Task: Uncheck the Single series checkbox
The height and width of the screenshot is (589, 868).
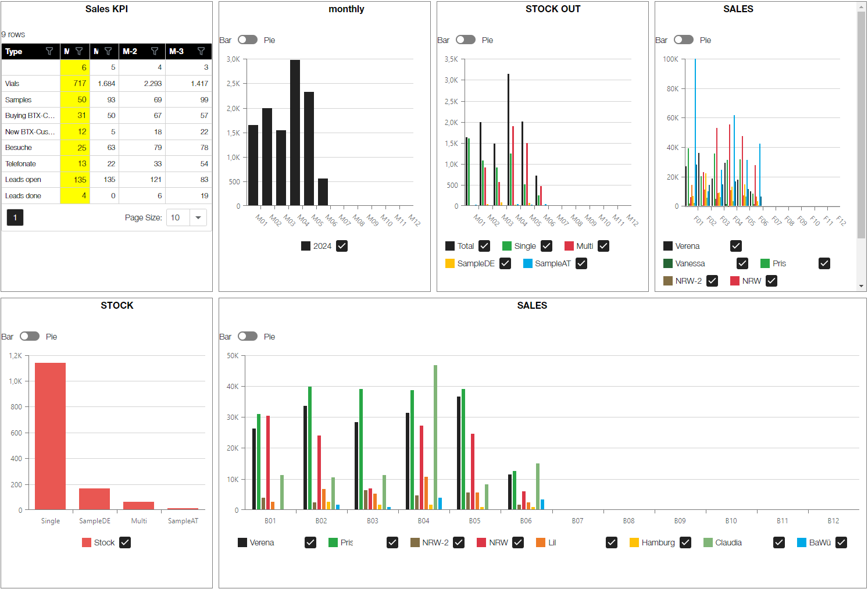Action: pos(546,246)
